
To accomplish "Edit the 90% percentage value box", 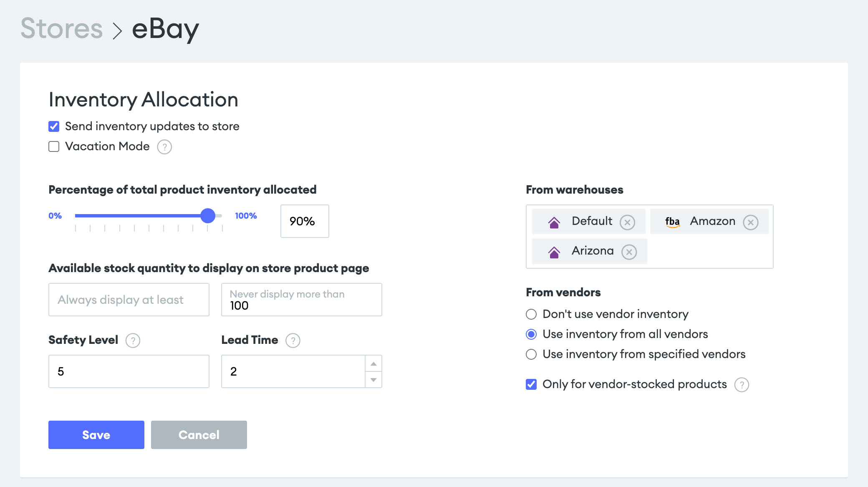I will pos(304,222).
